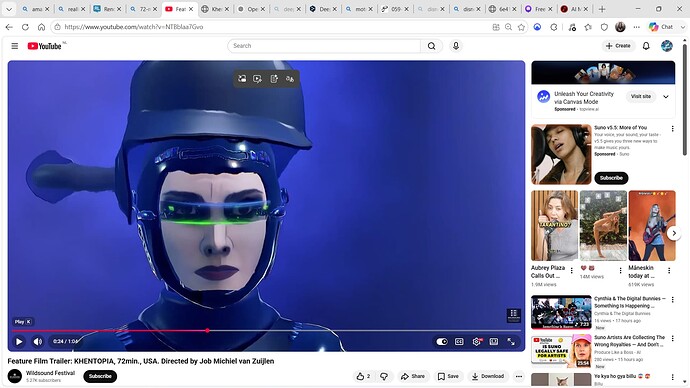Click the translate overlay icon atop the video
This screenshot has width=690, height=388.
click(290, 79)
